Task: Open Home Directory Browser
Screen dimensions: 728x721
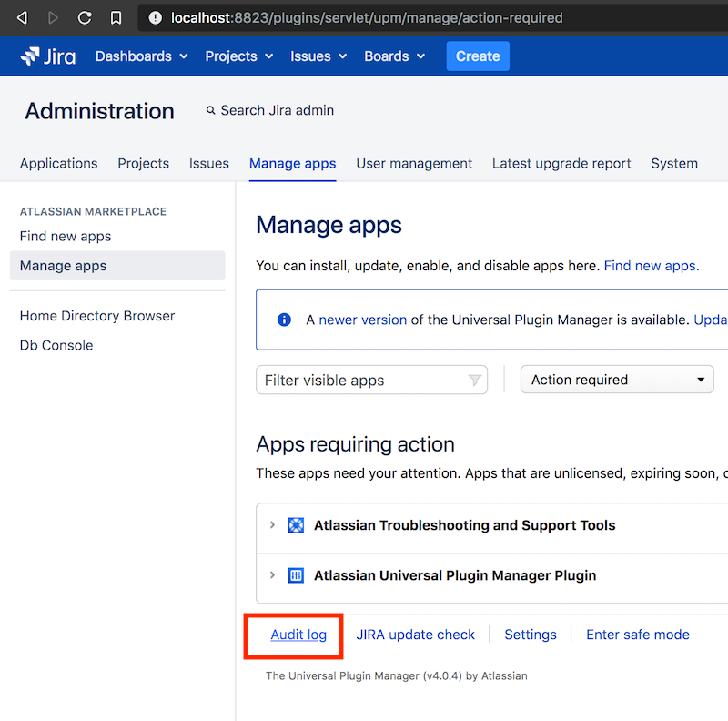Action: [97, 316]
